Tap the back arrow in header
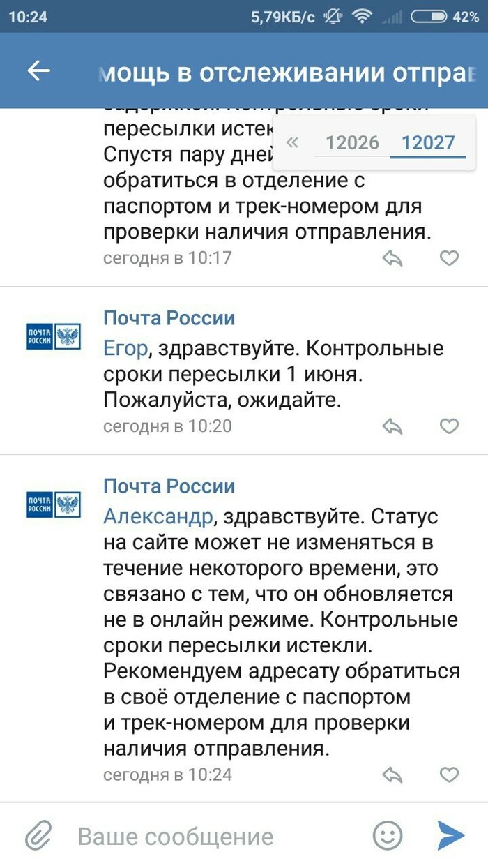Image resolution: width=488 pixels, height=868 pixels. 38,70
